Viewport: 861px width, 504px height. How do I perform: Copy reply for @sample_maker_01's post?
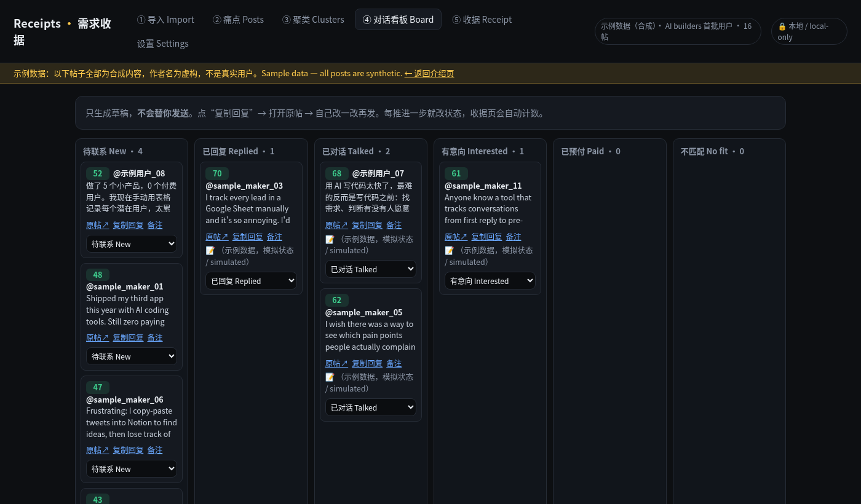(x=128, y=338)
